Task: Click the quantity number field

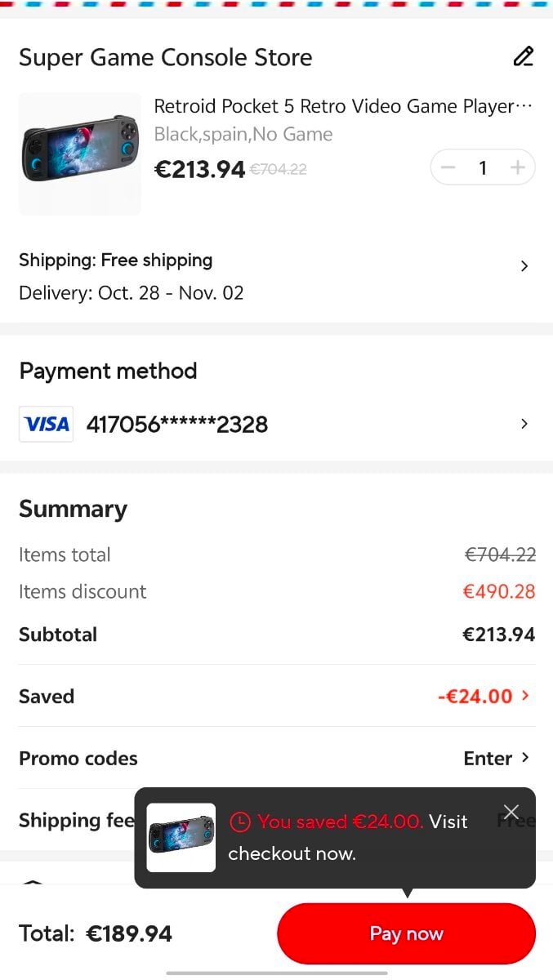Action: (x=483, y=168)
